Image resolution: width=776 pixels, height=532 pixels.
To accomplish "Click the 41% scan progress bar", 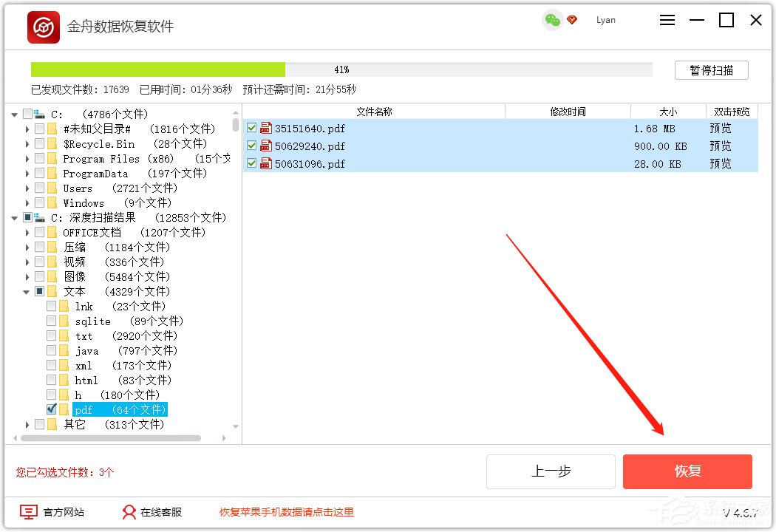I will pyautogui.click(x=341, y=69).
